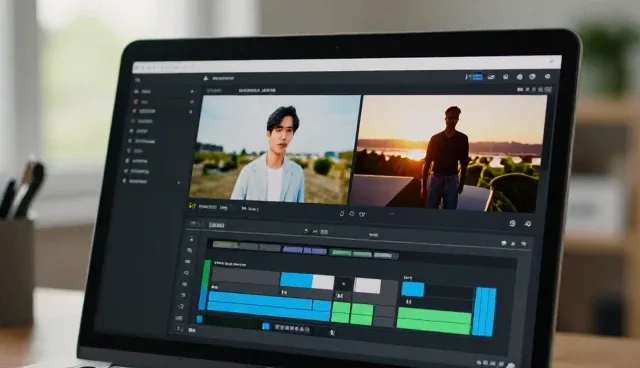The width and height of the screenshot is (640, 368).
Task: Select the largest view-mode icon under top toolbar
Action: pyautogui.click(x=548, y=89)
